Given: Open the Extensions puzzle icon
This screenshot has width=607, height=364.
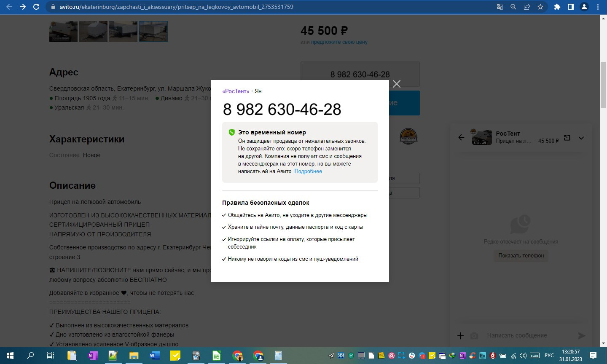Looking at the screenshot, I should 557,7.
